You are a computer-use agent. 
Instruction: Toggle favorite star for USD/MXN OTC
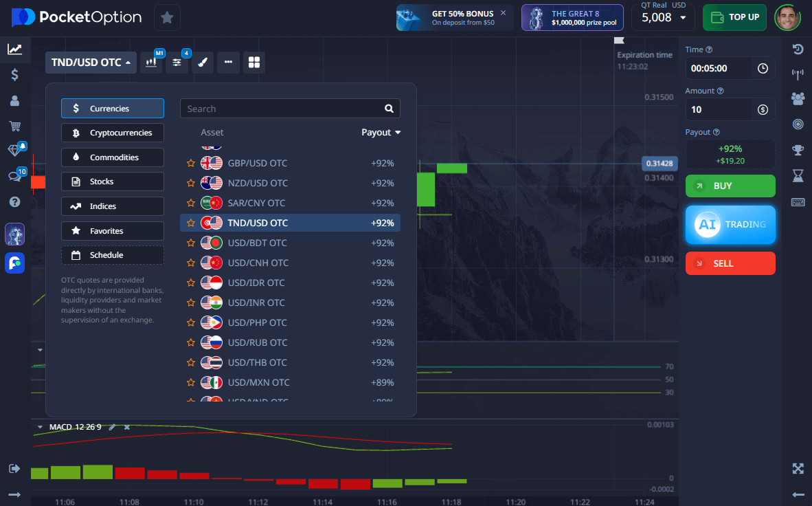tap(191, 383)
